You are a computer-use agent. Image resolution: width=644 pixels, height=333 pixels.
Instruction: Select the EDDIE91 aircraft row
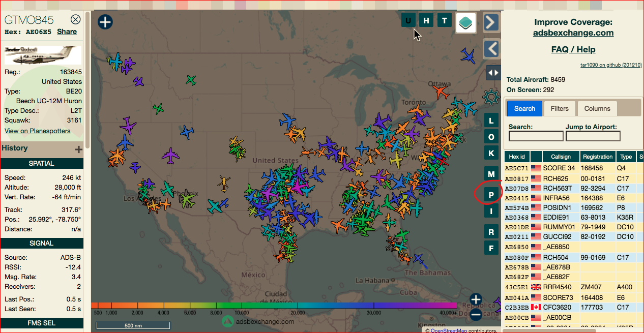tap(574, 218)
